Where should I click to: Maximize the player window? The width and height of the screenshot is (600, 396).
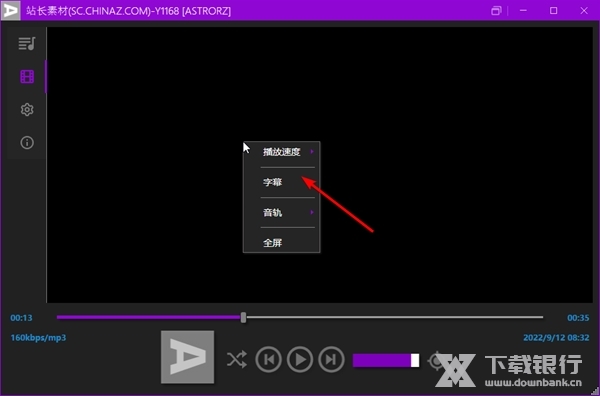[553, 11]
